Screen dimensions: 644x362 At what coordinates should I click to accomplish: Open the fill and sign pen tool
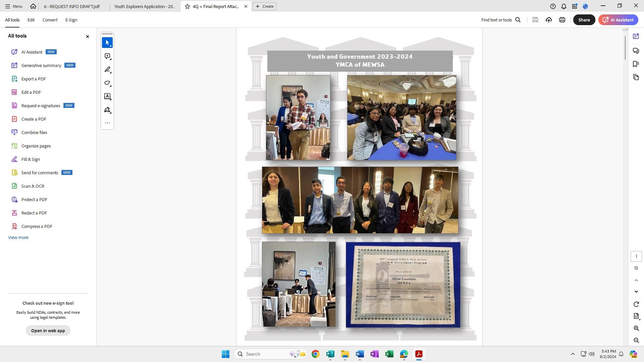pyautogui.click(x=107, y=110)
